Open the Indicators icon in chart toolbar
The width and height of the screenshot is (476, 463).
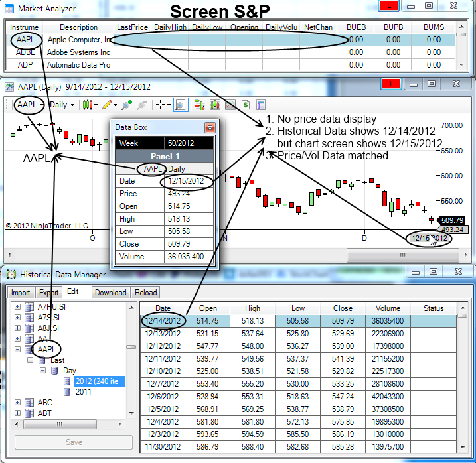tap(230, 105)
